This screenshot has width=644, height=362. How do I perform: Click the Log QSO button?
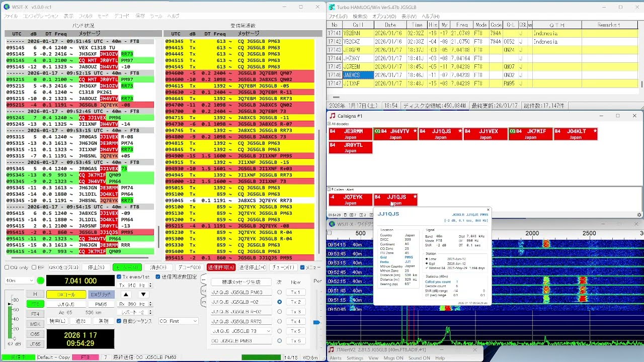pyautogui.click(x=63, y=267)
